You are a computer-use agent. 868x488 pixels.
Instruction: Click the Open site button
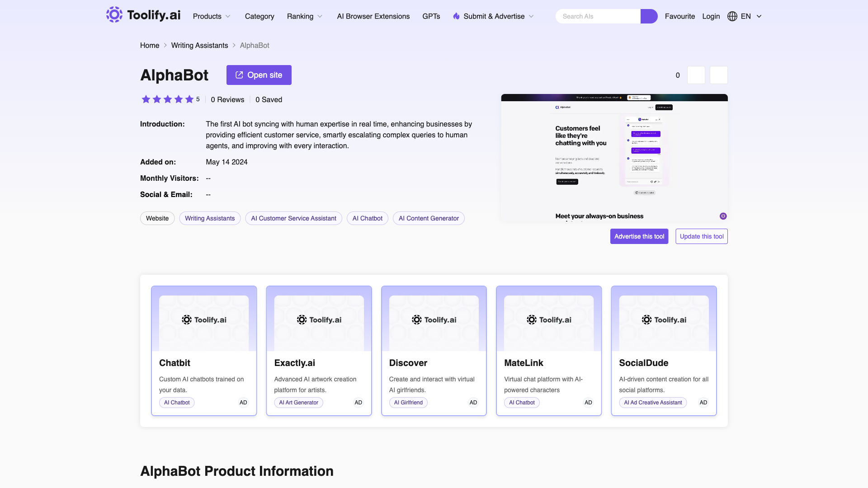[259, 75]
